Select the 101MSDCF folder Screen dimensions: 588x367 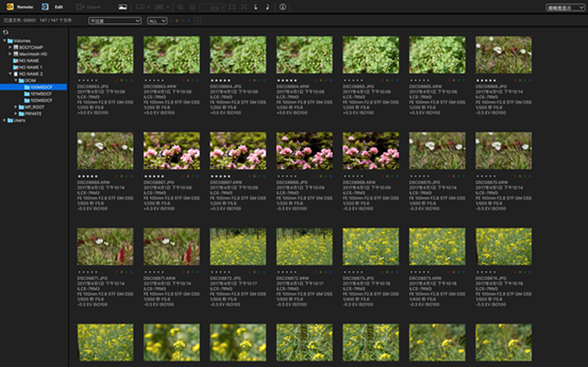[38, 94]
